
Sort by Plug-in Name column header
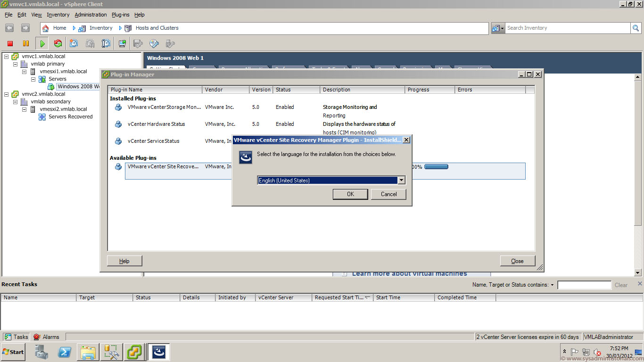point(155,90)
